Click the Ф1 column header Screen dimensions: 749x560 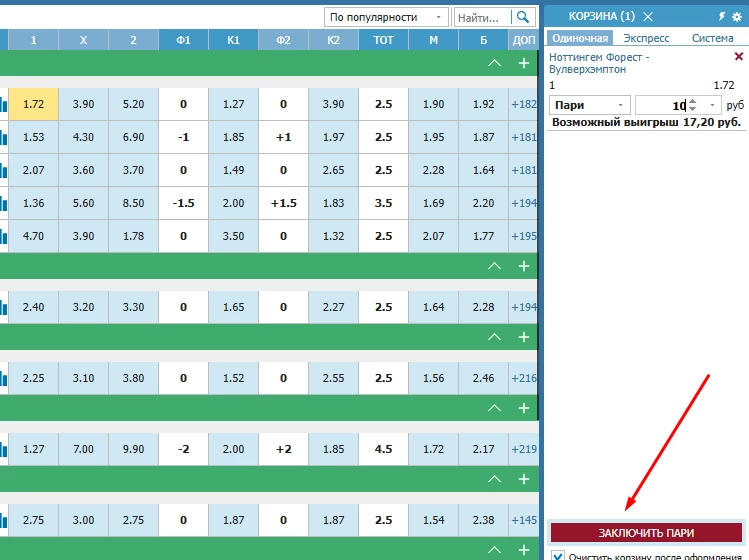[x=183, y=40]
